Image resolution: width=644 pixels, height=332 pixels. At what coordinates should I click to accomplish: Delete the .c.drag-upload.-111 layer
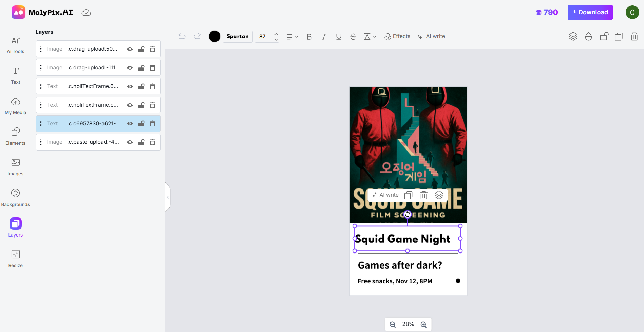click(153, 68)
